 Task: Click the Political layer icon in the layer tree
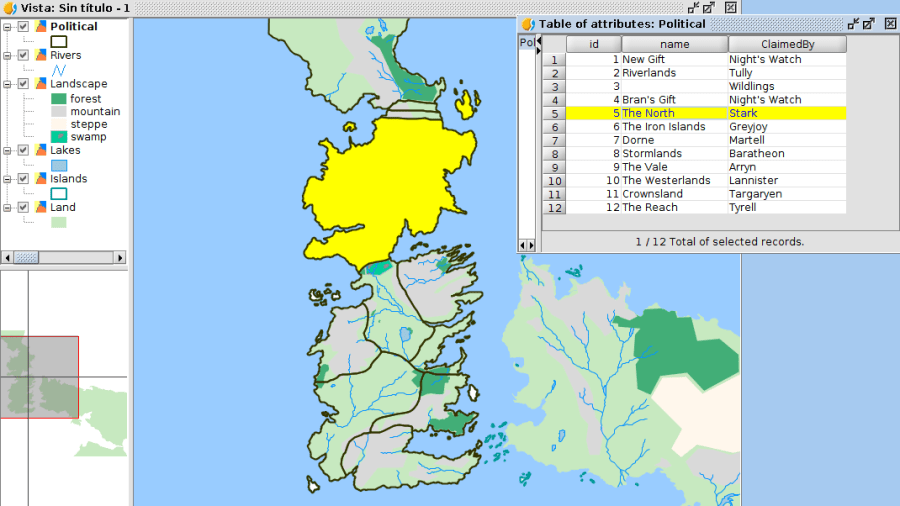40,27
